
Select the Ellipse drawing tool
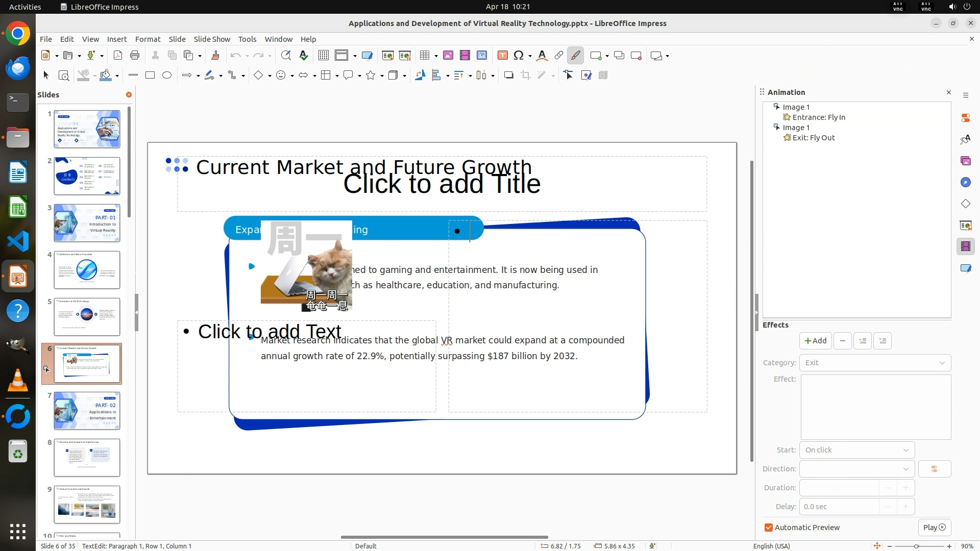tap(167, 76)
